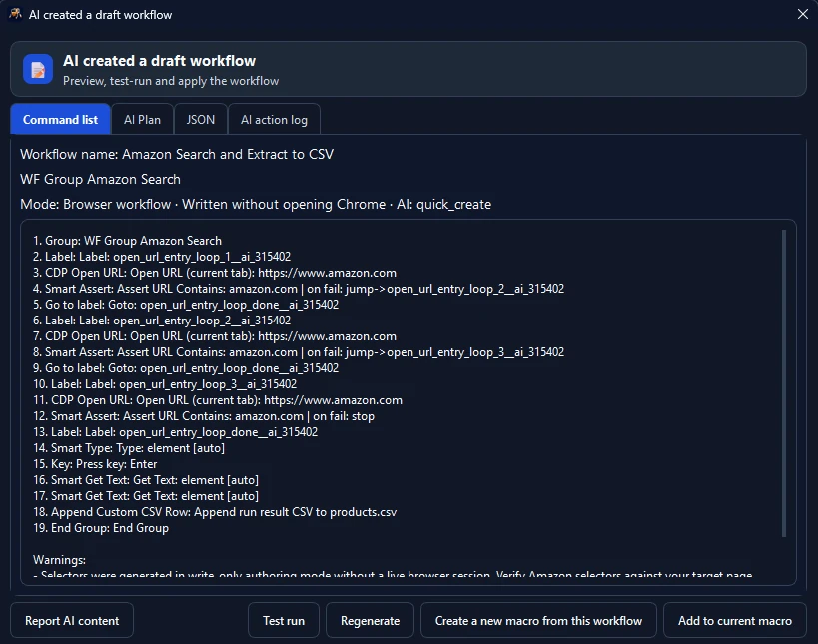Click the WF Group Amazon Search line

point(100,180)
